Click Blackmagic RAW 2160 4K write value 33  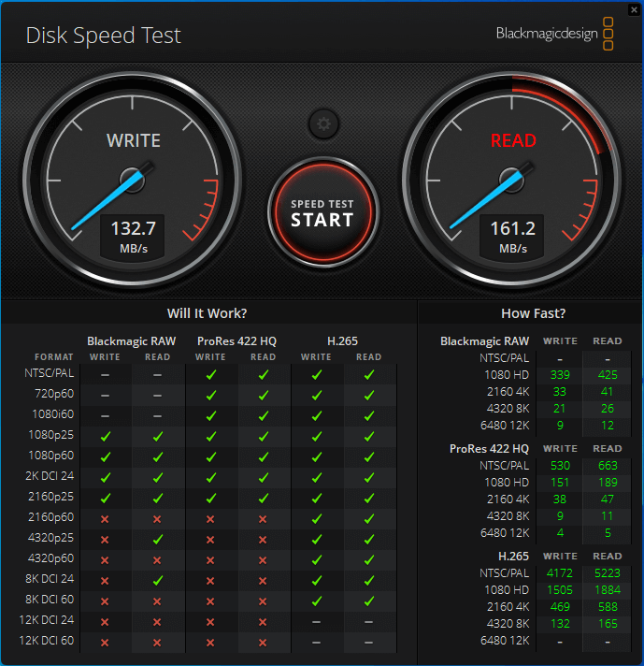tap(560, 392)
